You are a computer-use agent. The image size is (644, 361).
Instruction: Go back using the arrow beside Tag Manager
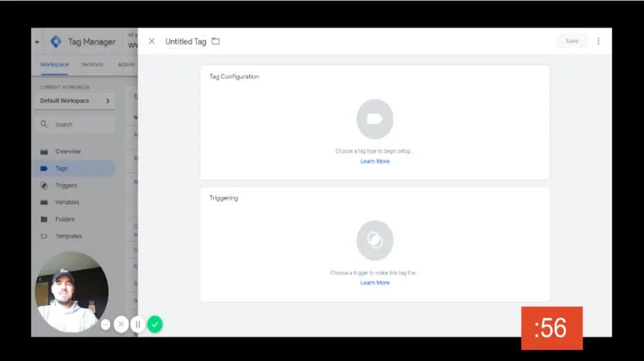point(38,41)
